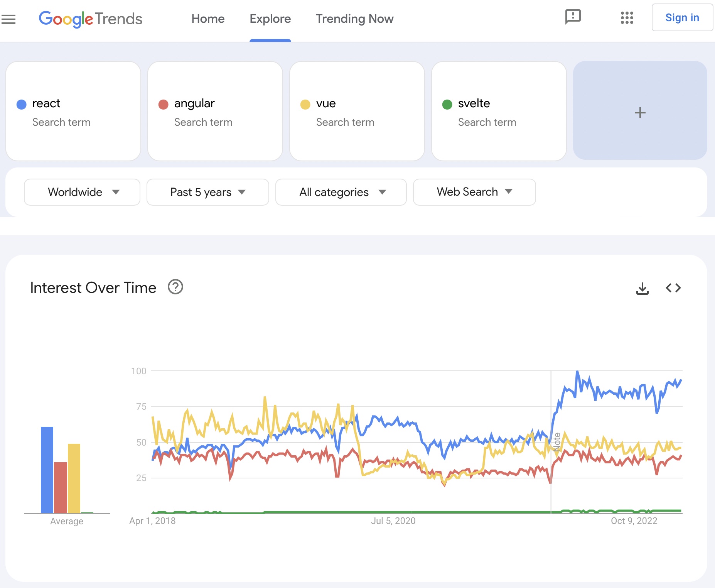The image size is (715, 588).
Task: Open the All categories dropdown
Action: coord(341,192)
